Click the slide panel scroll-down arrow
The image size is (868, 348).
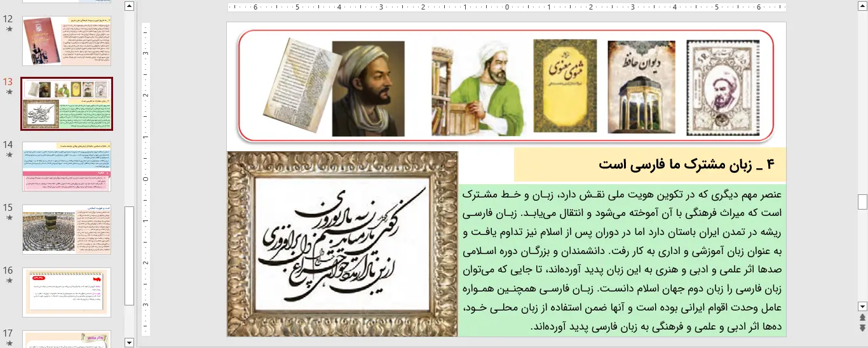(x=130, y=342)
